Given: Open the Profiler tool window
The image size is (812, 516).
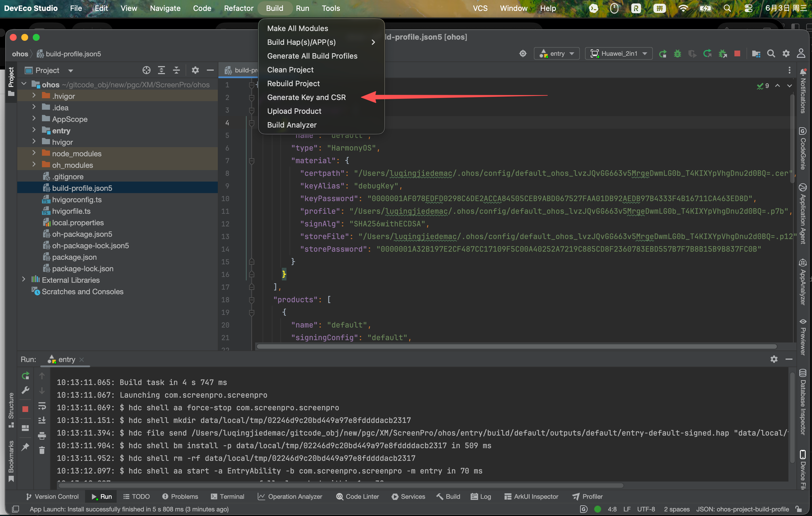Looking at the screenshot, I should click(x=587, y=496).
